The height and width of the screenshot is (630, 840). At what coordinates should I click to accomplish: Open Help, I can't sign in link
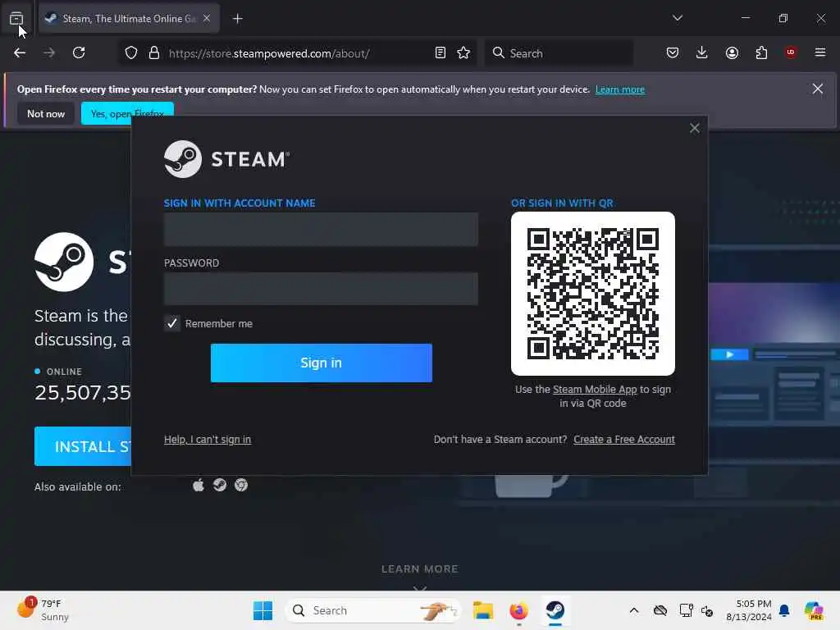tap(208, 440)
